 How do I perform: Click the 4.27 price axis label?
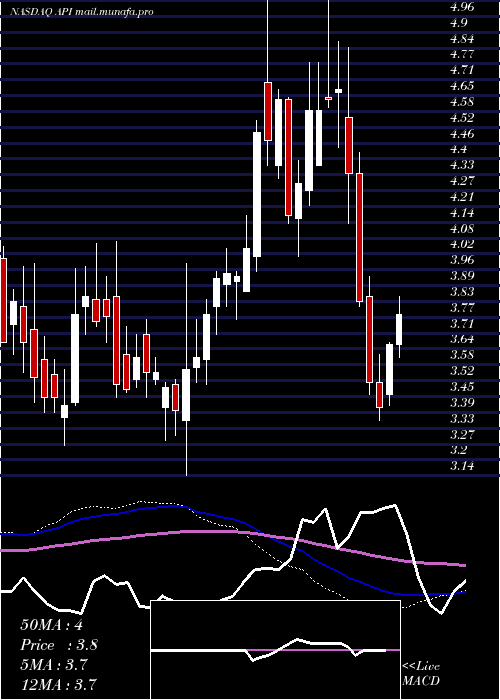point(463,181)
